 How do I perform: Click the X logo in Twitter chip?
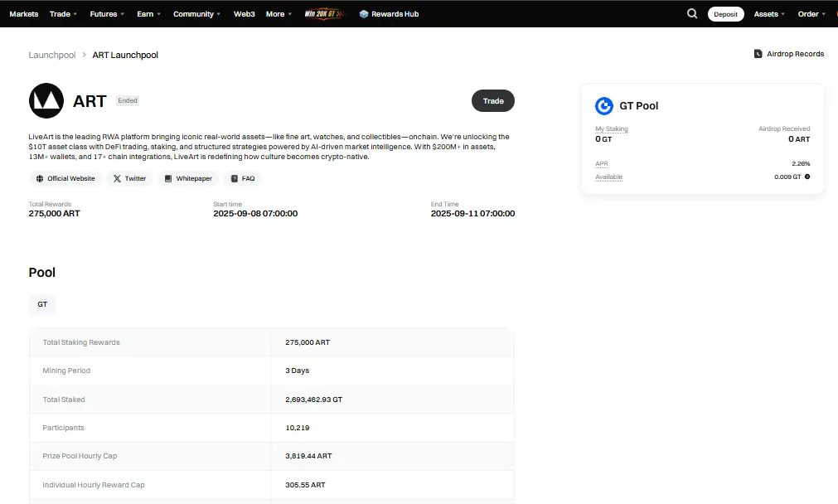tap(117, 178)
